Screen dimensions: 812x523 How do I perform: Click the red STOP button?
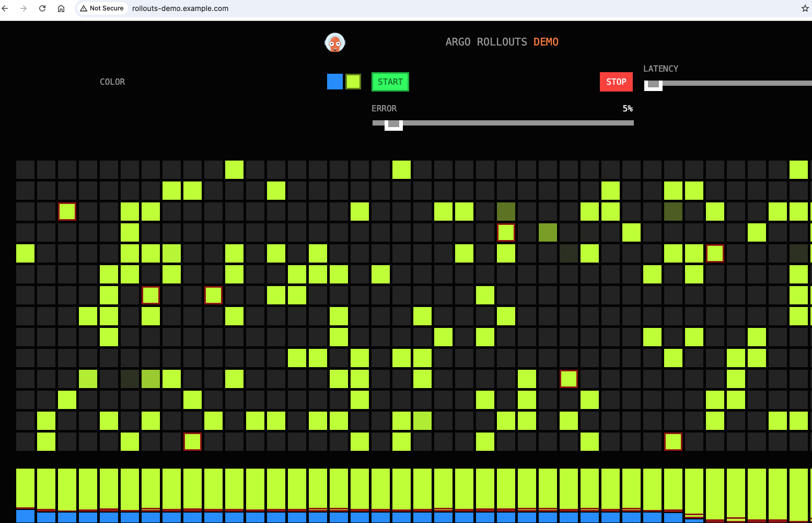click(x=616, y=82)
